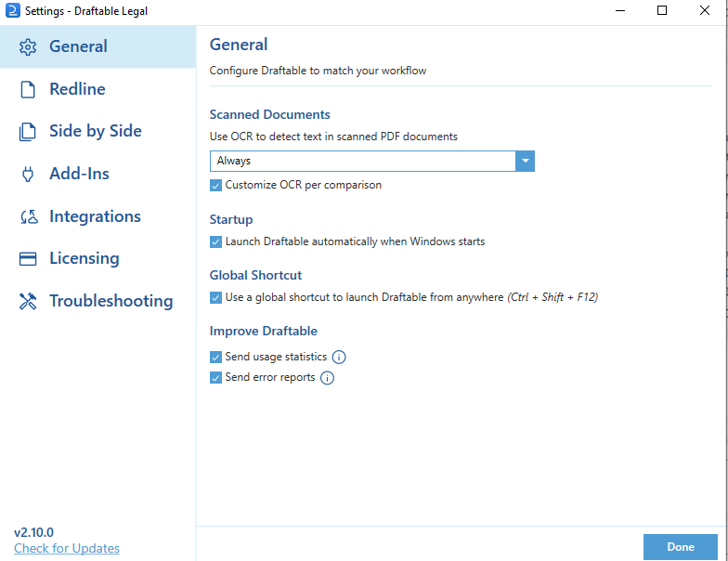The image size is (728, 561).
Task: Click the Startup heading
Action: 231,219
